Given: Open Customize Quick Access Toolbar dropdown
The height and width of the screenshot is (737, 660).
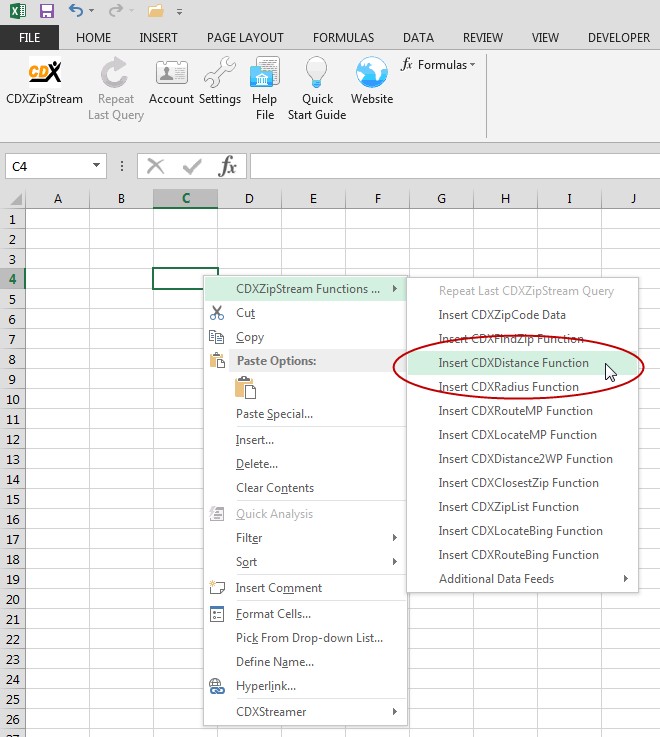Looking at the screenshot, I should click(180, 12).
